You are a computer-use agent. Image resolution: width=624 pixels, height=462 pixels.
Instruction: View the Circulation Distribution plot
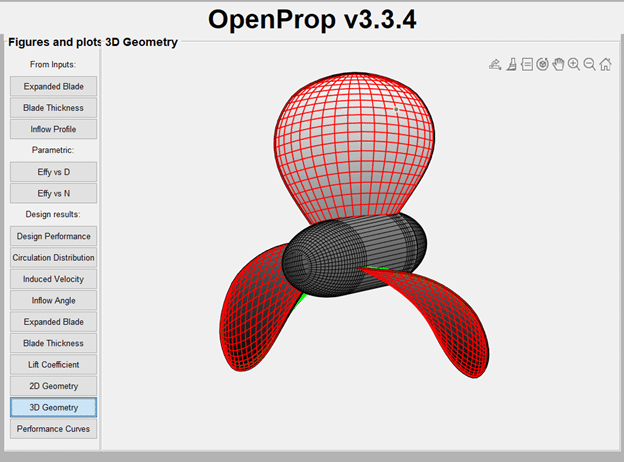coord(53,258)
